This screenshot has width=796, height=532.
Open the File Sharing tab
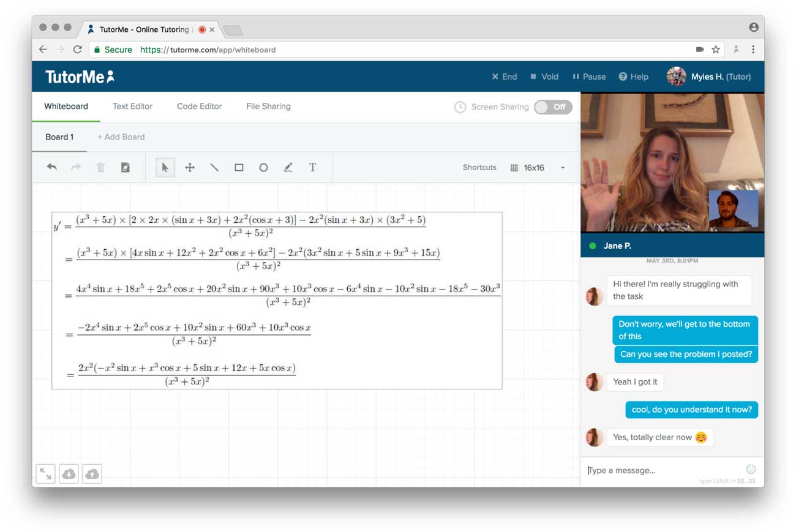pyautogui.click(x=268, y=107)
